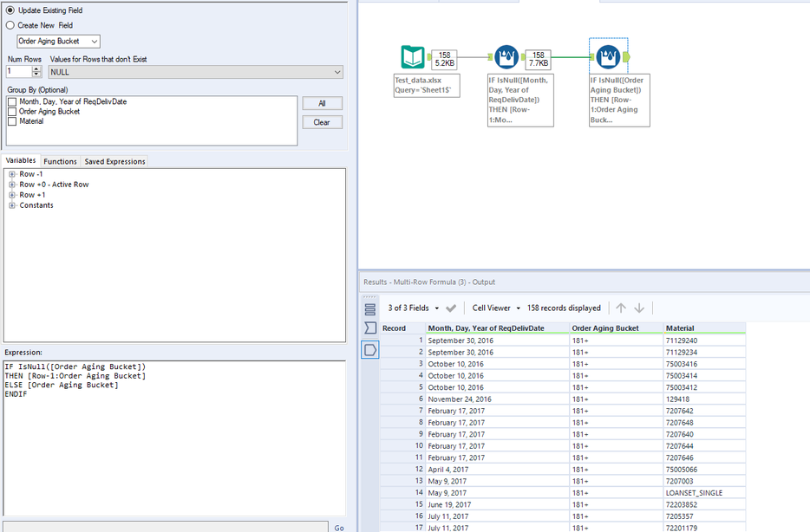Click the Clear button for Group By
Image resolution: width=810 pixels, height=532 pixels.
322,122
